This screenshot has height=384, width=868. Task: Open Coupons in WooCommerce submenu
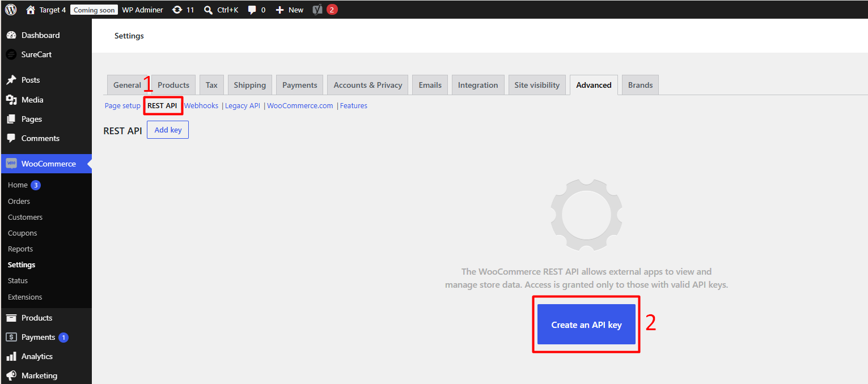click(22, 233)
